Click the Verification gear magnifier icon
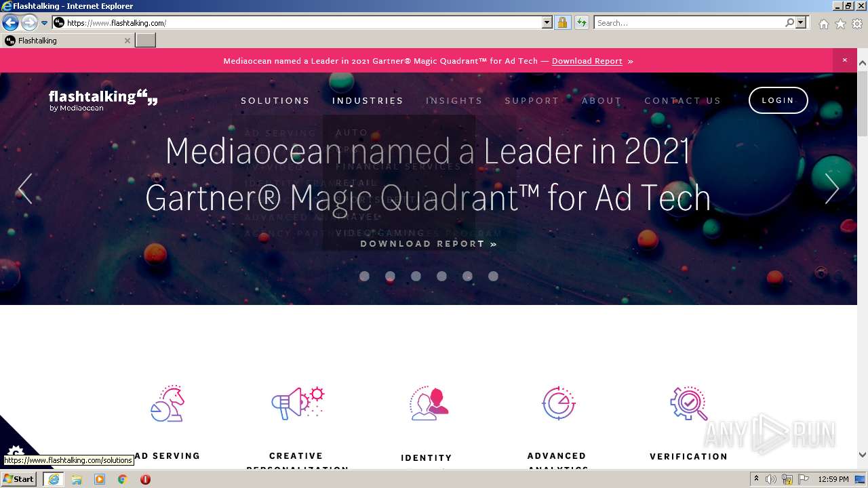The image size is (868, 488). click(x=689, y=403)
